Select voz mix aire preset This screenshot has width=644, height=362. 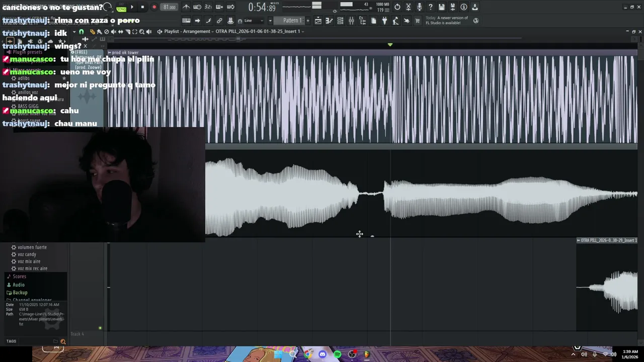pos(29,261)
